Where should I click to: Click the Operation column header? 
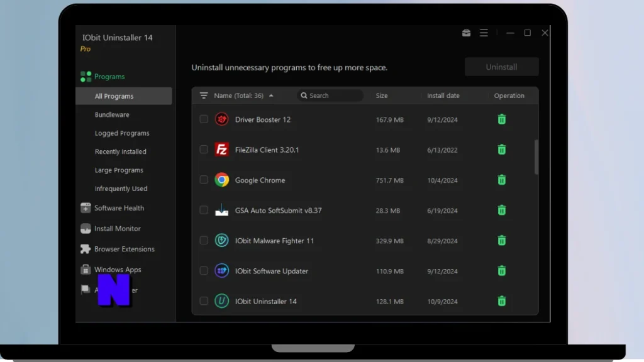click(x=509, y=96)
